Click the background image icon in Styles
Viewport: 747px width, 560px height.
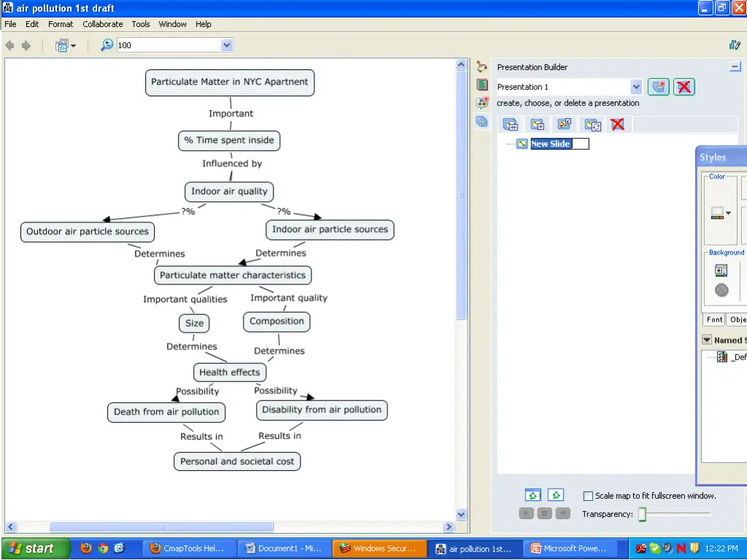(x=721, y=271)
